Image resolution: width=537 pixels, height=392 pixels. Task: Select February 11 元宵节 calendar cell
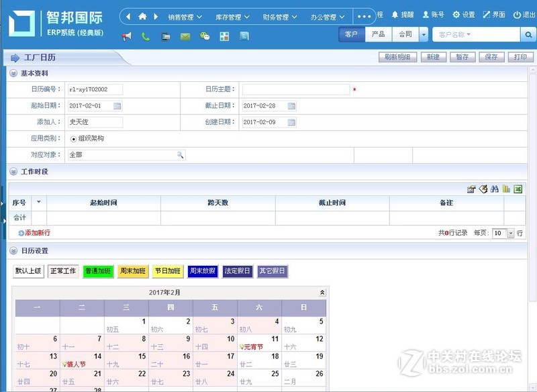pyautogui.click(x=259, y=343)
